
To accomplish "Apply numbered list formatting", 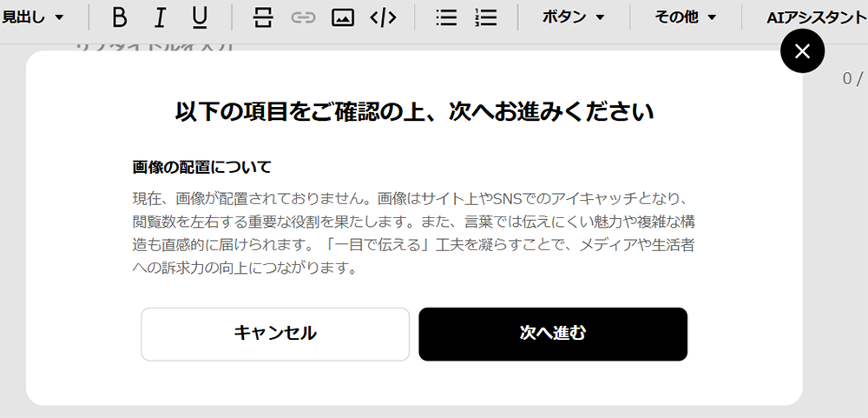I will [485, 17].
